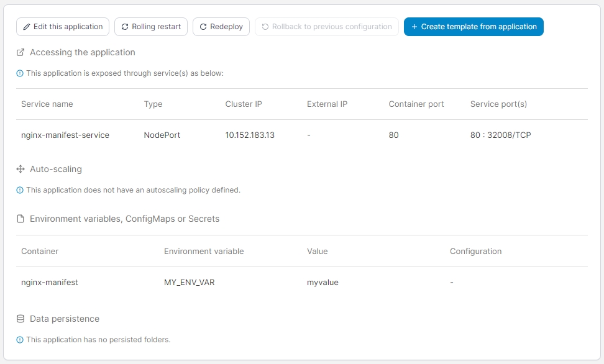
Task: Select the Cluster IP 10.152.183.13 value
Action: pyautogui.click(x=250, y=135)
